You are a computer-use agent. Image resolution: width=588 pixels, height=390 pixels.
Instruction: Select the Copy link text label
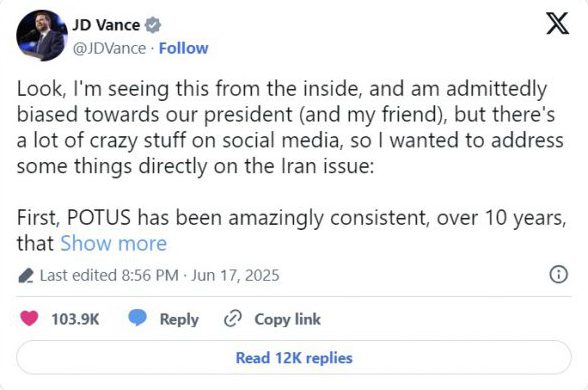(x=288, y=319)
